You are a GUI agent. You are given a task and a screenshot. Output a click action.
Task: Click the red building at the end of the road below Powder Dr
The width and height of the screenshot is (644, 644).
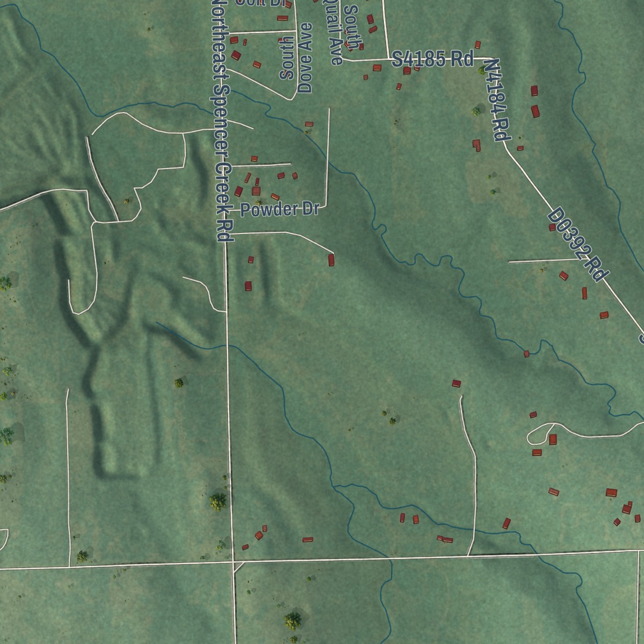331,260
